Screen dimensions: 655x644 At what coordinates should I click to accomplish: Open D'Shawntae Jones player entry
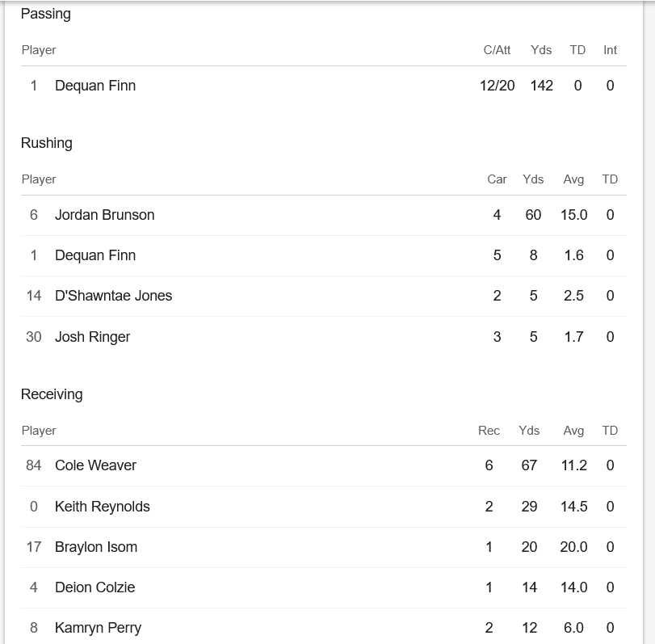(113, 296)
